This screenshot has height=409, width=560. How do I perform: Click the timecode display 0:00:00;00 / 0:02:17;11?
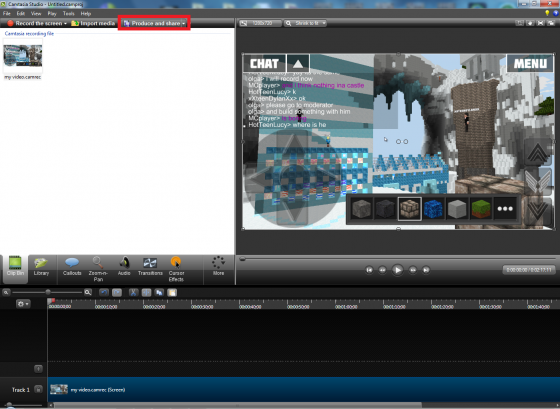(x=529, y=270)
